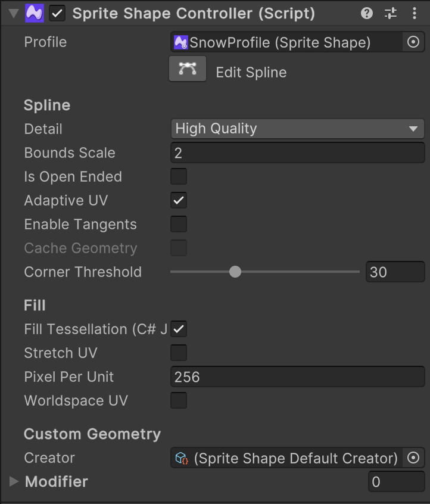Open the component help reference icon
The height and width of the screenshot is (504, 430).
[367, 13]
